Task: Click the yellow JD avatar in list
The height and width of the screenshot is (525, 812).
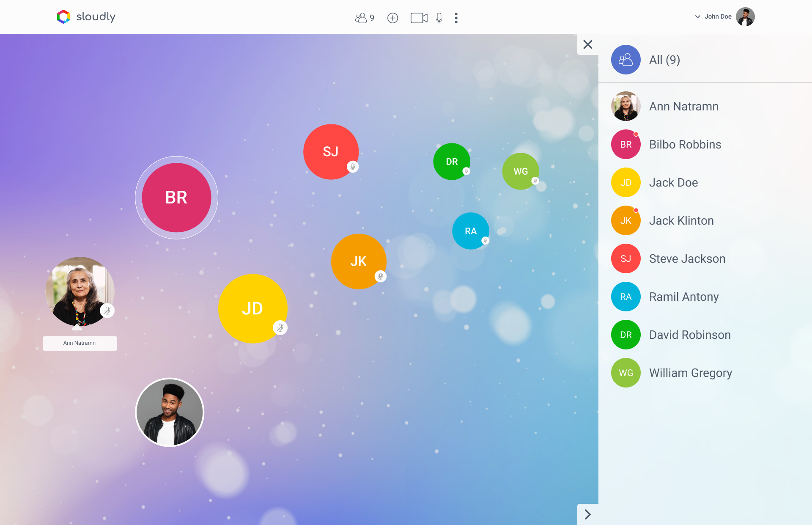Action: pyautogui.click(x=626, y=182)
